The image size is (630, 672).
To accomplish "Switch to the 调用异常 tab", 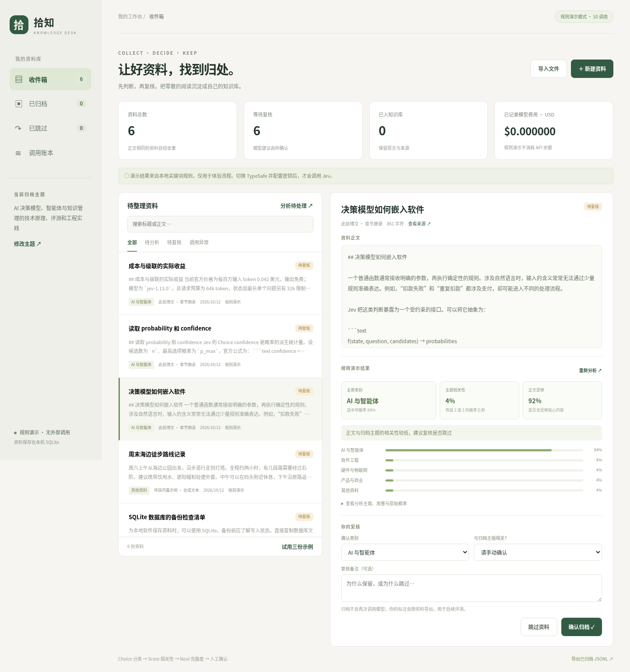I will (x=199, y=243).
